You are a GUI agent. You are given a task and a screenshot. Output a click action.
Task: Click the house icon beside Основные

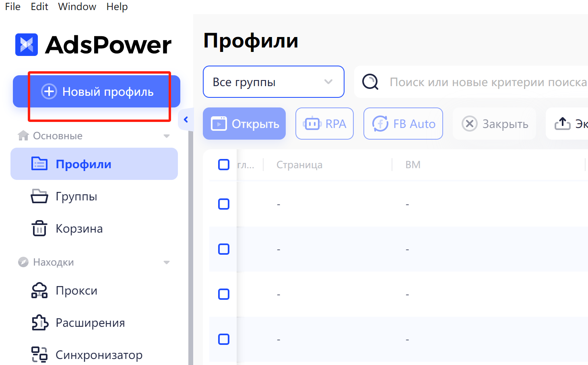pyautogui.click(x=23, y=136)
